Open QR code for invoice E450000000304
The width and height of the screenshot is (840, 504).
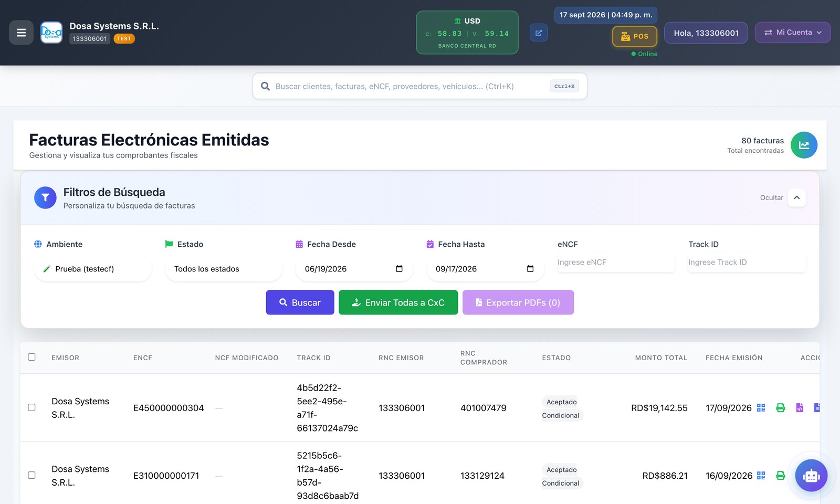click(x=761, y=408)
